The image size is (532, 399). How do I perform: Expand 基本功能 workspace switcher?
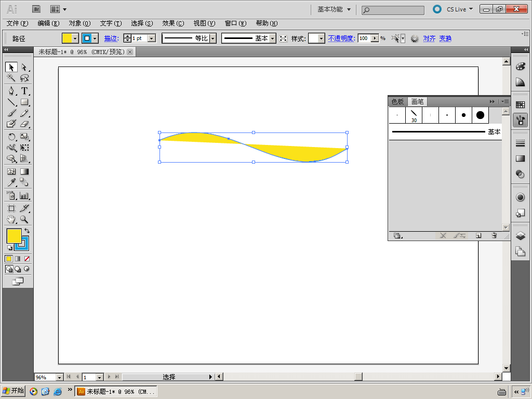(x=334, y=9)
